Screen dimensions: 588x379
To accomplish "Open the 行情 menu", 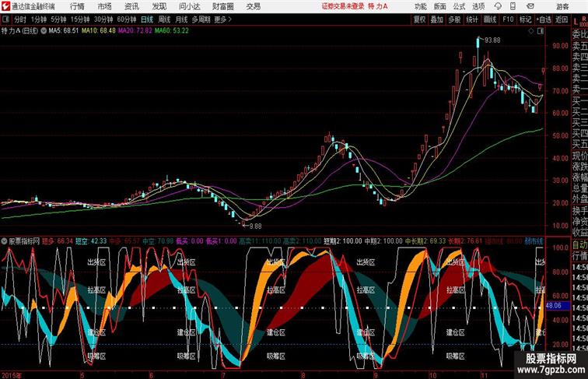I will 77,6.
